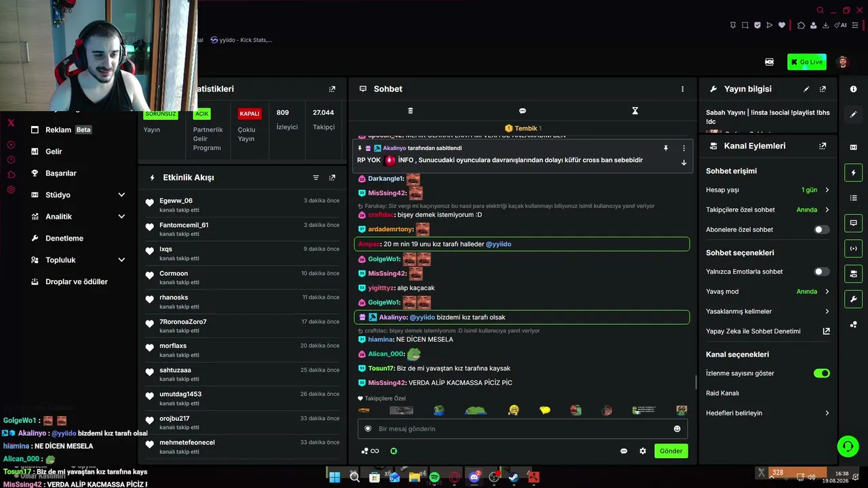Filter the Etkinlik Akışı activity feed

coord(316,178)
